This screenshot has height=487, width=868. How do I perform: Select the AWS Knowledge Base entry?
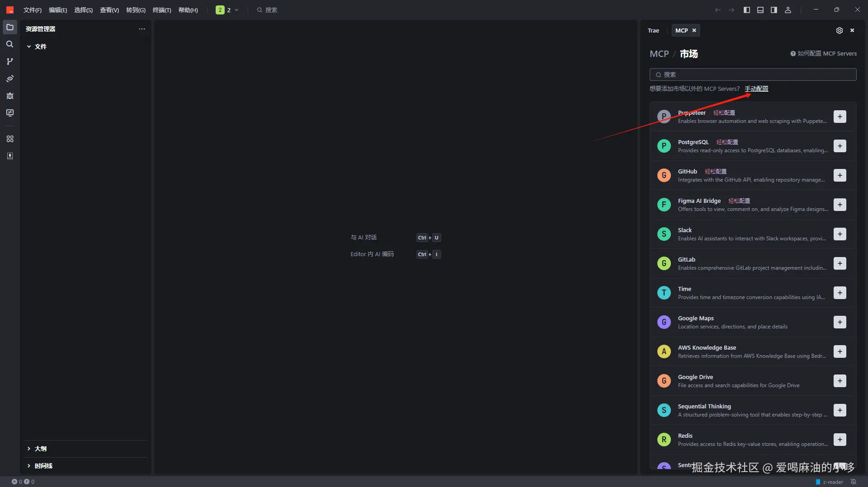pyautogui.click(x=753, y=351)
